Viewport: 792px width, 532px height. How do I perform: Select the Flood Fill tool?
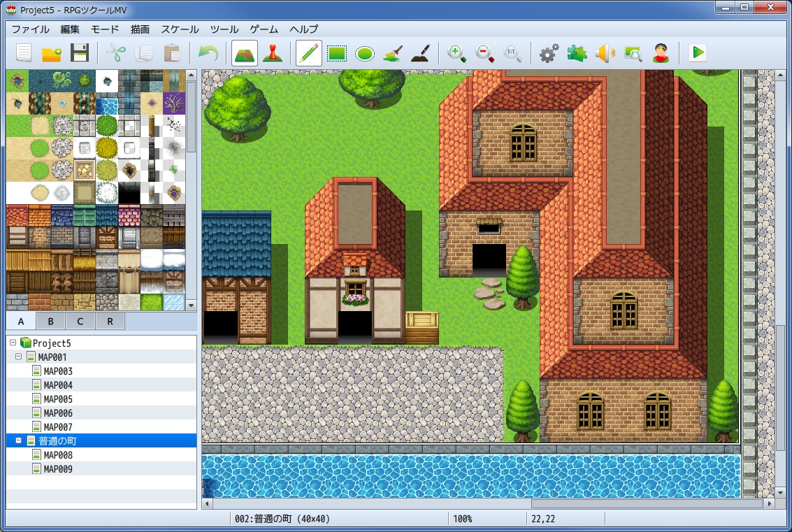point(392,52)
